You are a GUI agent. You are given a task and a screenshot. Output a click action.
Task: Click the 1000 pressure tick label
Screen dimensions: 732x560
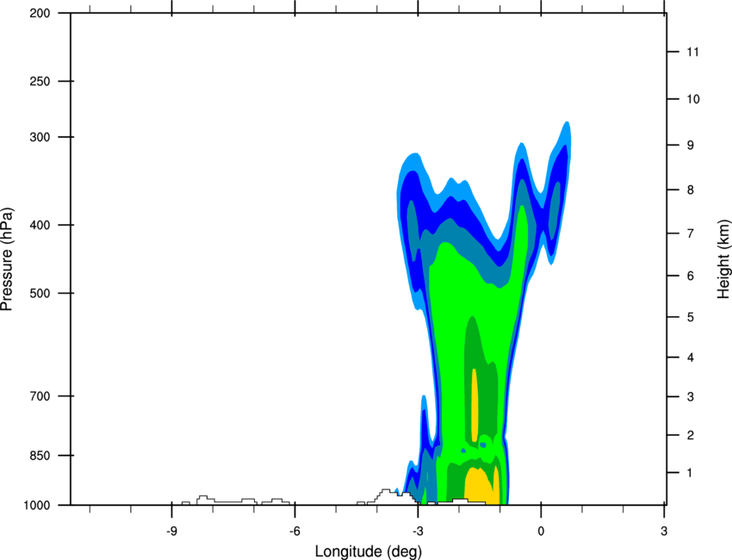click(36, 506)
